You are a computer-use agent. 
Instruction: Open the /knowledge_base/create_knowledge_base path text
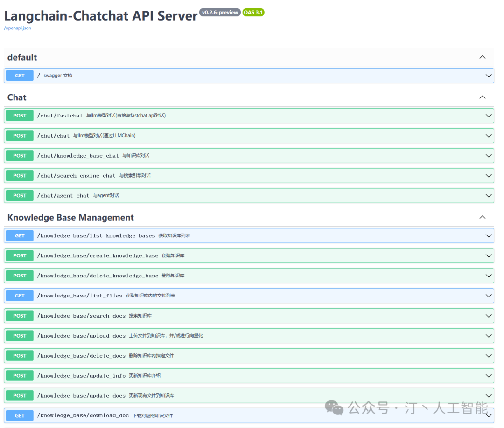(x=98, y=255)
